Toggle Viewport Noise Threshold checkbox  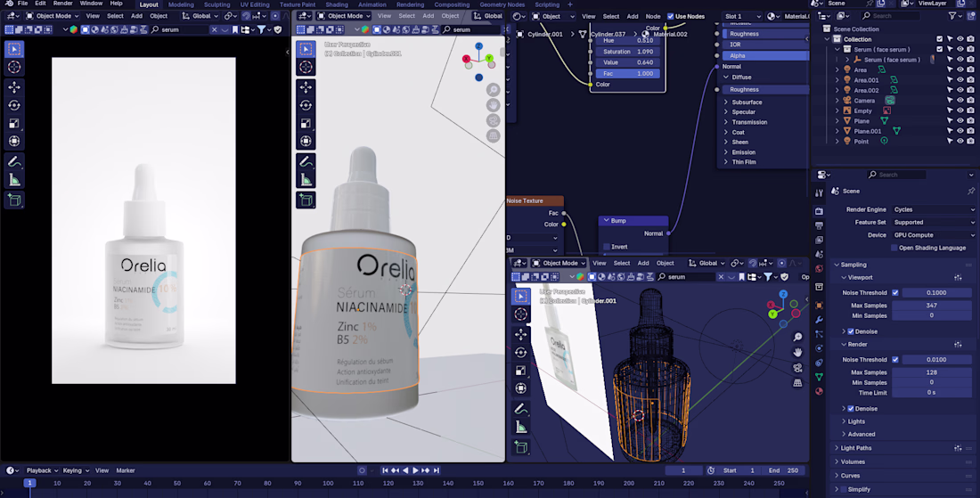895,292
